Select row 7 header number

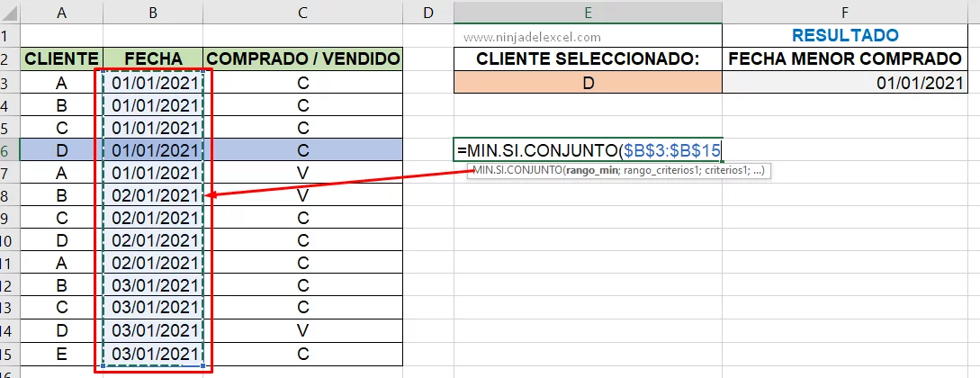point(9,173)
